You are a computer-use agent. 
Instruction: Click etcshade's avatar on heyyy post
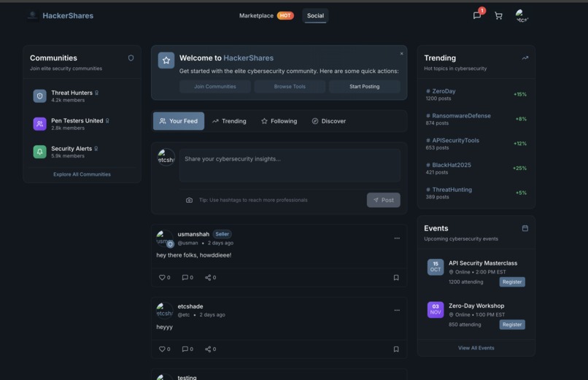point(165,310)
